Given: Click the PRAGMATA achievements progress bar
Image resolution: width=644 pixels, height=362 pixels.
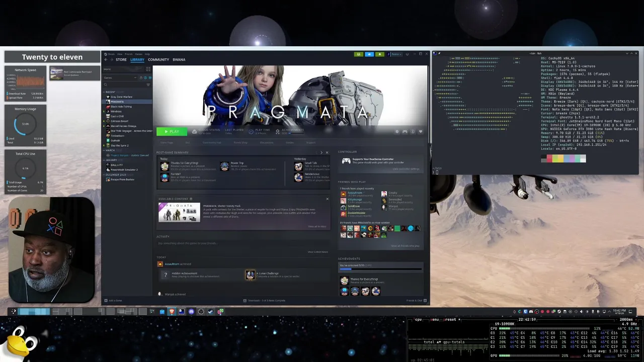Looking at the screenshot, I should coord(381,269).
